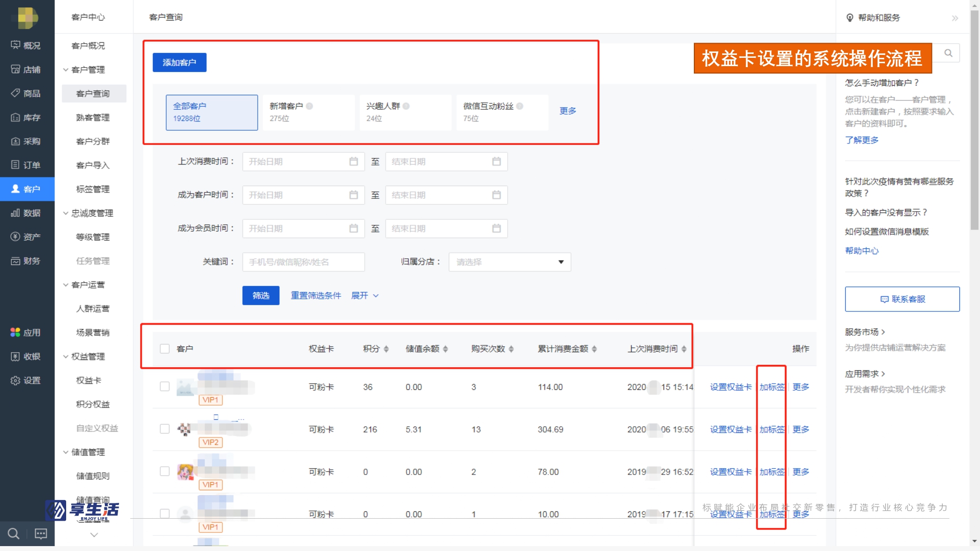The image size is (980, 551).
Task: Click the help panel search icon
Action: pos(948,53)
